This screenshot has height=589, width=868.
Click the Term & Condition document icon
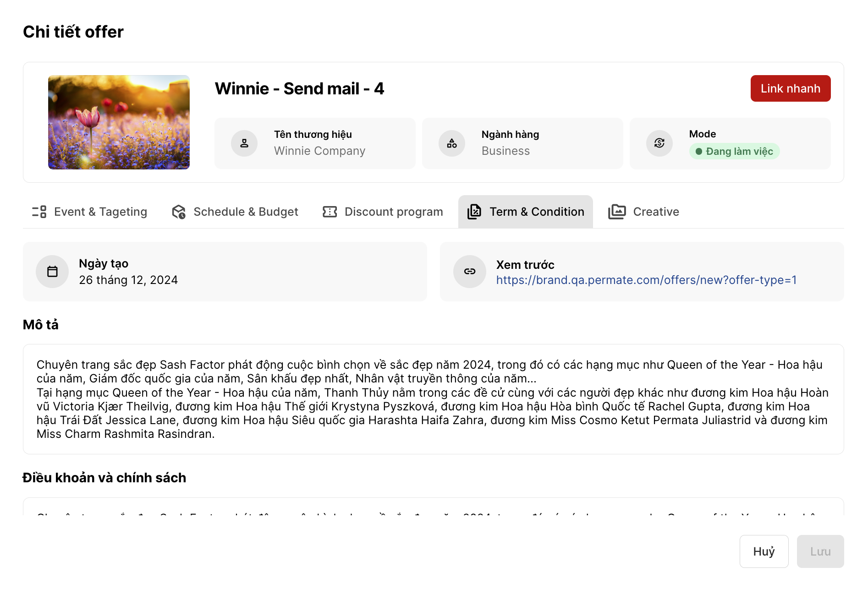click(474, 212)
